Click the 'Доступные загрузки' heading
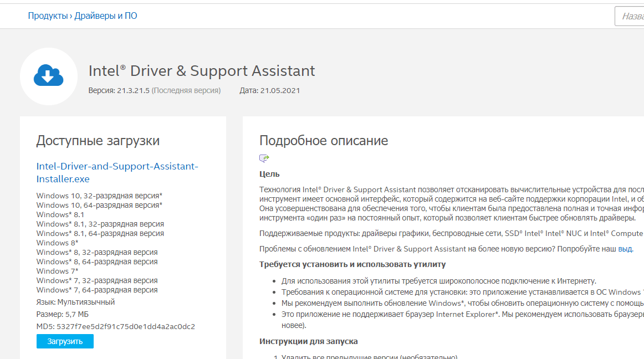 coord(98,141)
